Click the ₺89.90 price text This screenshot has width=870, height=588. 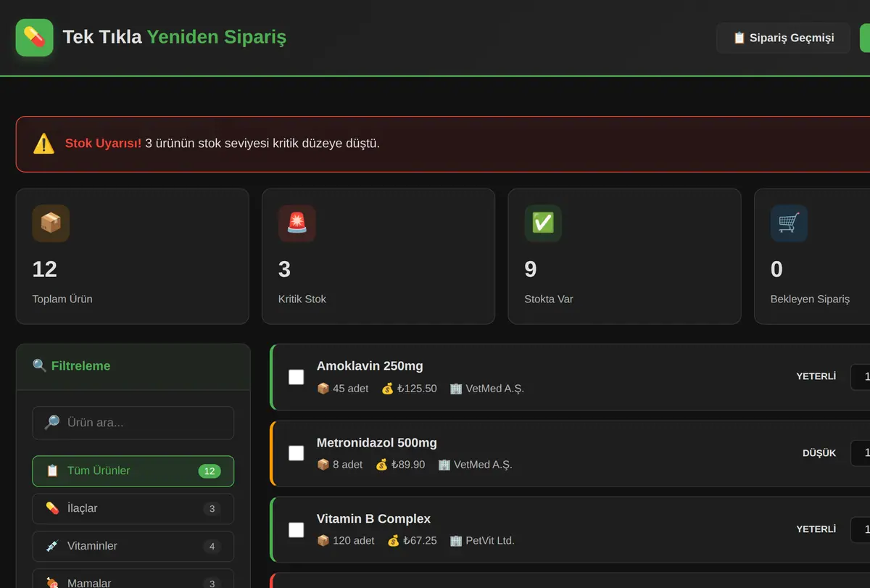pyautogui.click(x=408, y=465)
